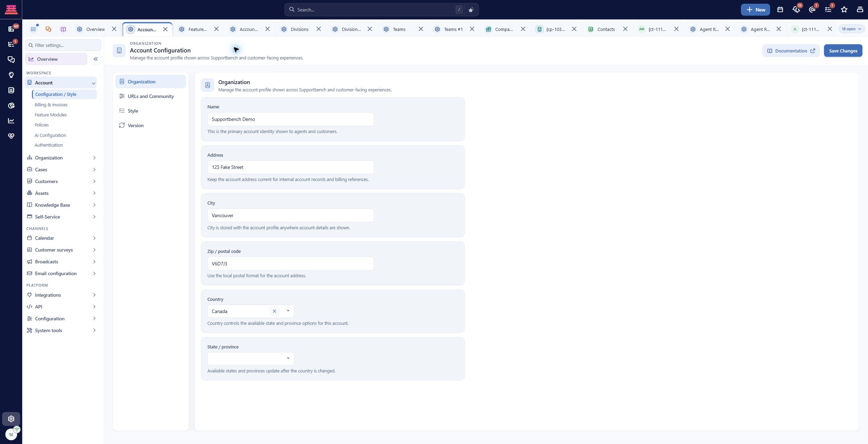Open the heart health icon in left rail
The image size is (868, 444).
[x=11, y=136]
